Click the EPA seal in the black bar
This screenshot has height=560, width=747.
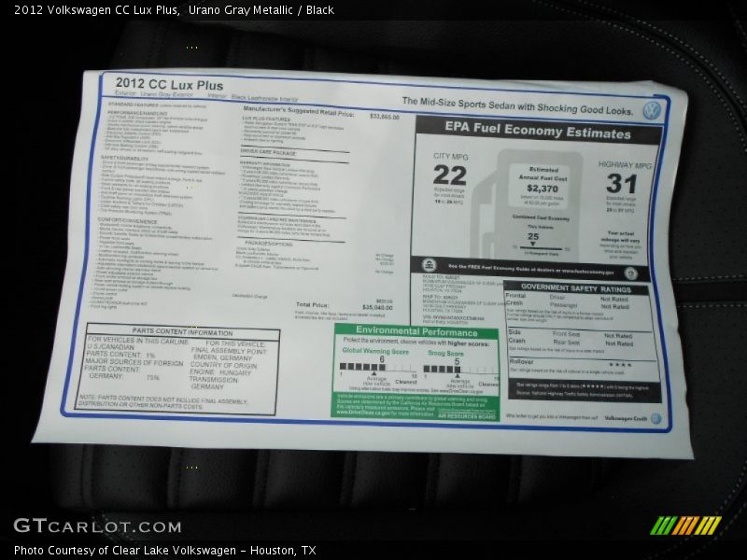[429, 265]
